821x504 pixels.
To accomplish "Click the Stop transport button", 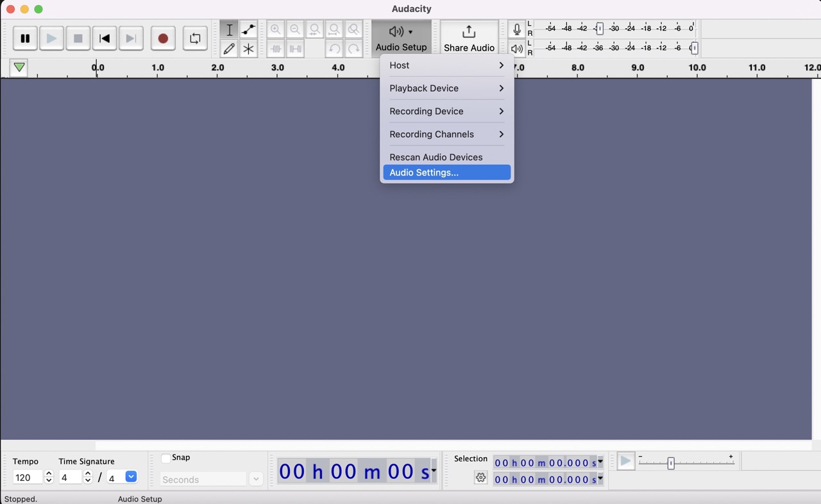I will pyautogui.click(x=78, y=38).
